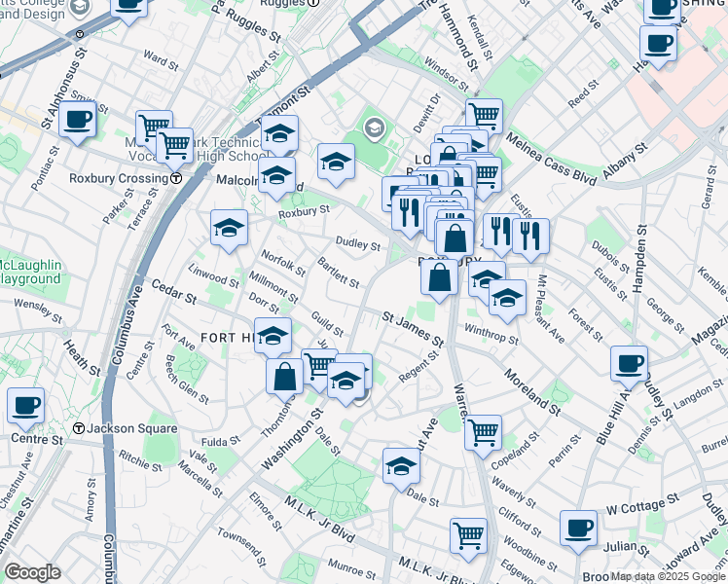
Task: Open the shopping bag marker near Bartlett St
Action: tap(440, 276)
